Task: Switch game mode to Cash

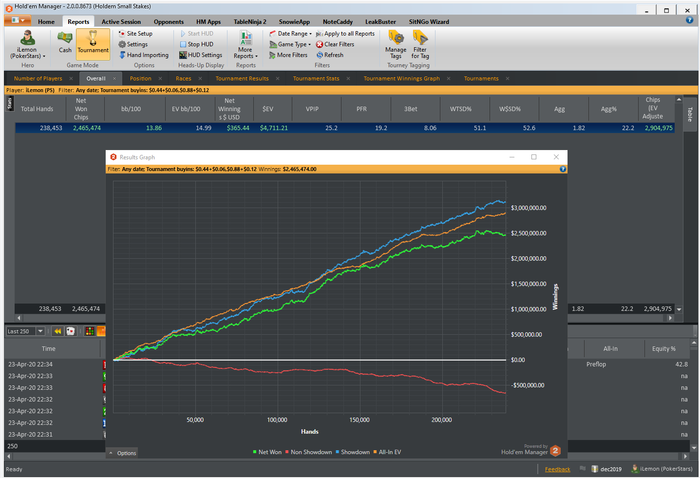Action: (x=65, y=42)
